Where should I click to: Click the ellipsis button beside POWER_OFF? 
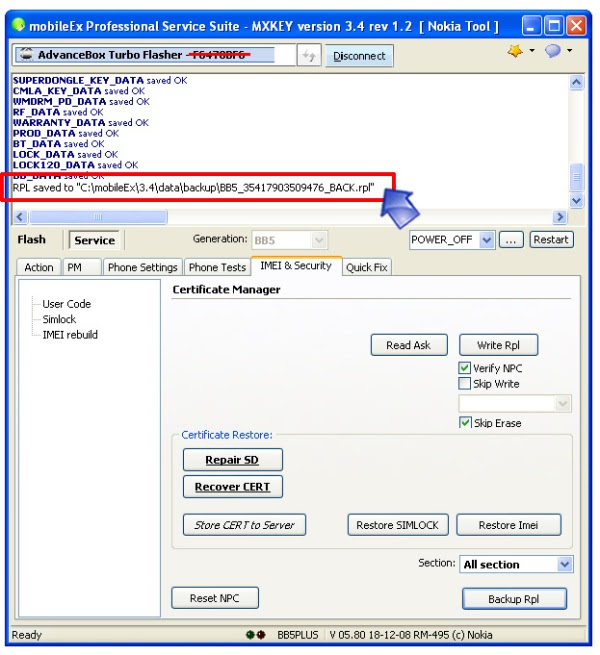(x=511, y=240)
